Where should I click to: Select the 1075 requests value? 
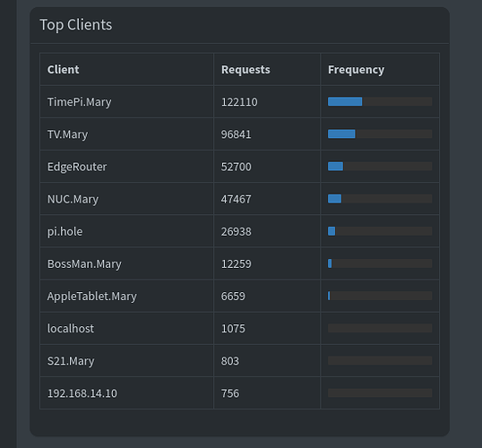(x=233, y=329)
